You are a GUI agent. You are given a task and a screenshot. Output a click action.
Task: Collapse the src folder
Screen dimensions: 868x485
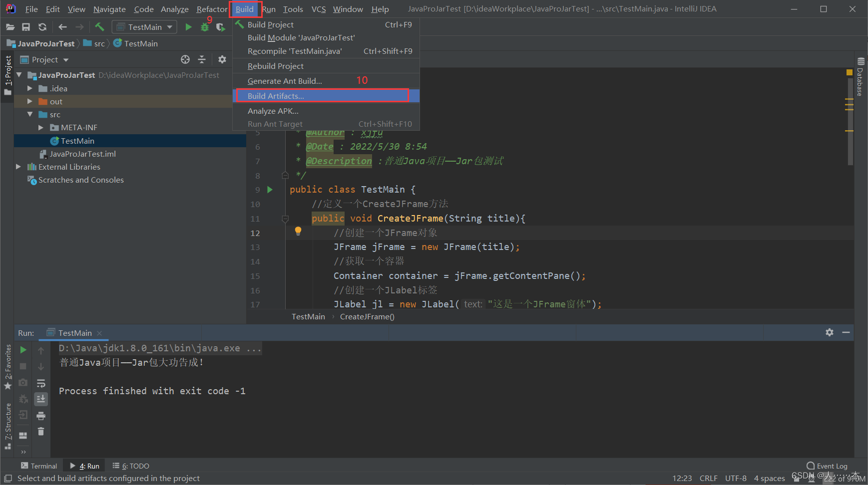(30, 114)
